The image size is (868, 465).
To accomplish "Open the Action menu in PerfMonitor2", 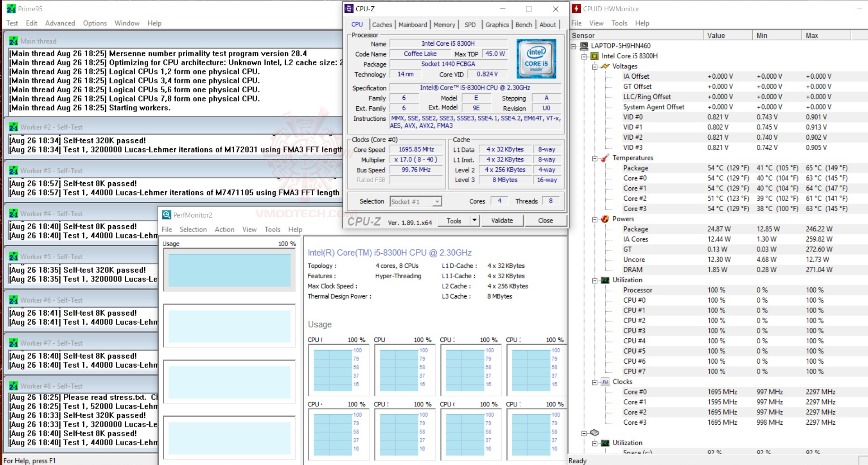I will [225, 229].
